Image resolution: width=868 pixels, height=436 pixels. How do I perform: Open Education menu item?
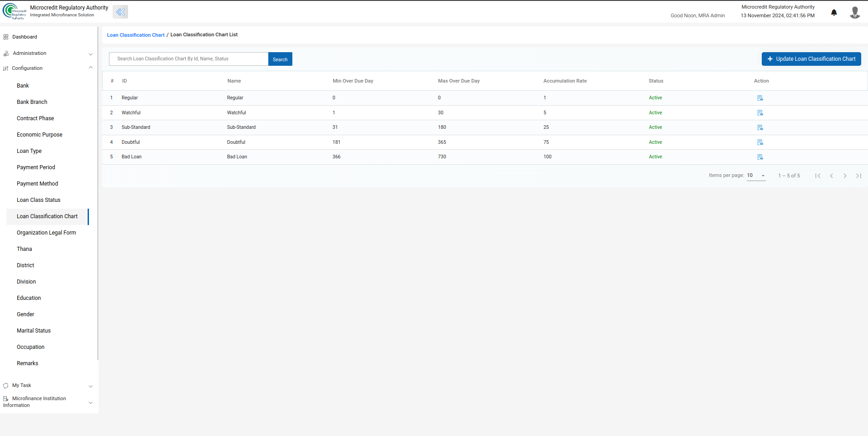tap(29, 298)
